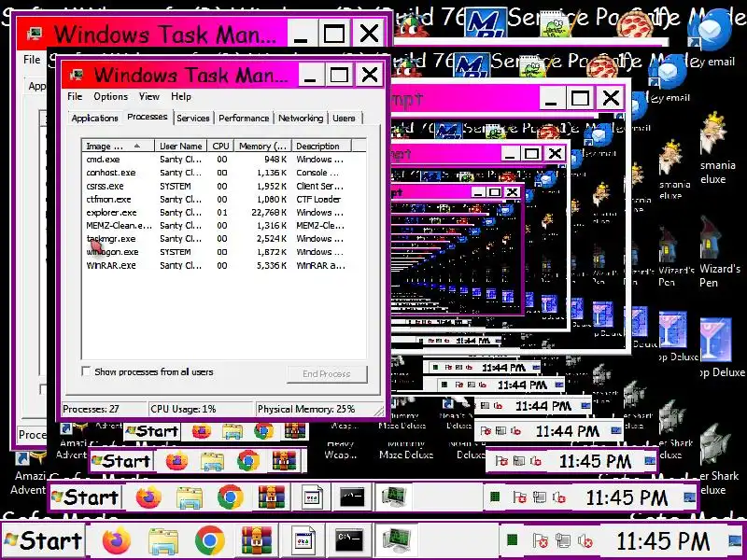Toggle 'Show processes from all users' checkbox
The image size is (747, 560).
pos(86,371)
